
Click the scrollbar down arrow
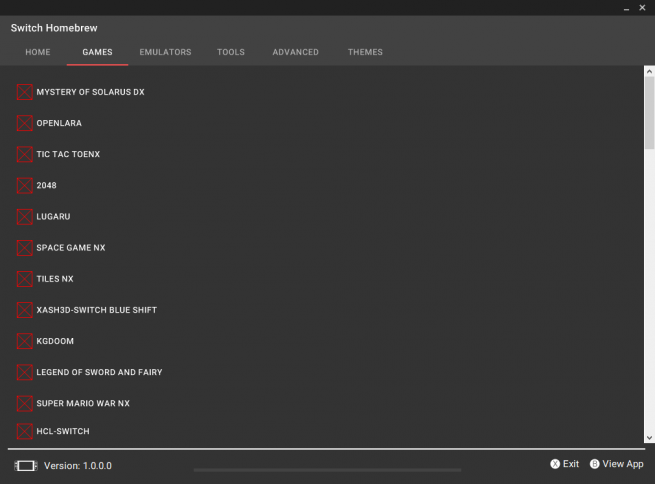(x=649, y=438)
